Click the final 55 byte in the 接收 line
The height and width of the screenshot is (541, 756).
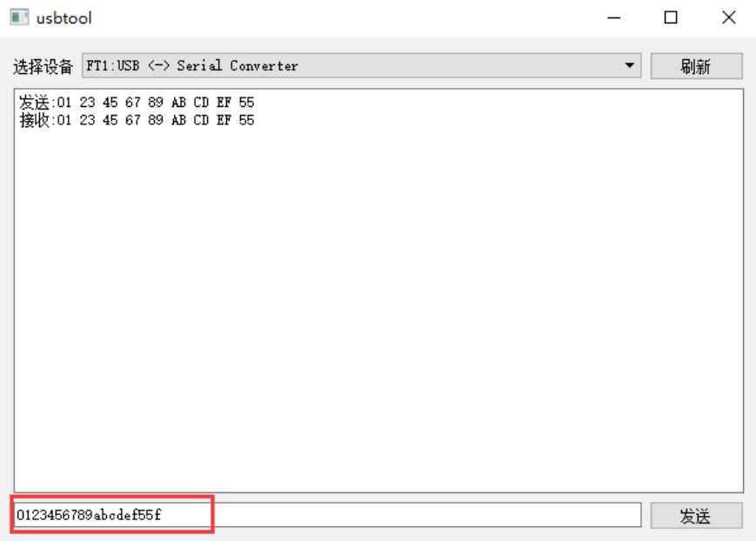(x=246, y=120)
